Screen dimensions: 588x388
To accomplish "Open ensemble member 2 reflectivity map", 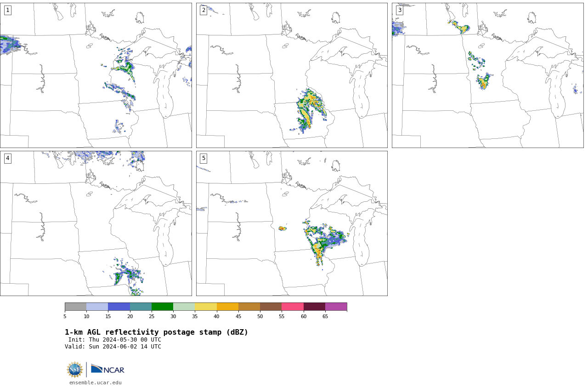I will point(292,75).
